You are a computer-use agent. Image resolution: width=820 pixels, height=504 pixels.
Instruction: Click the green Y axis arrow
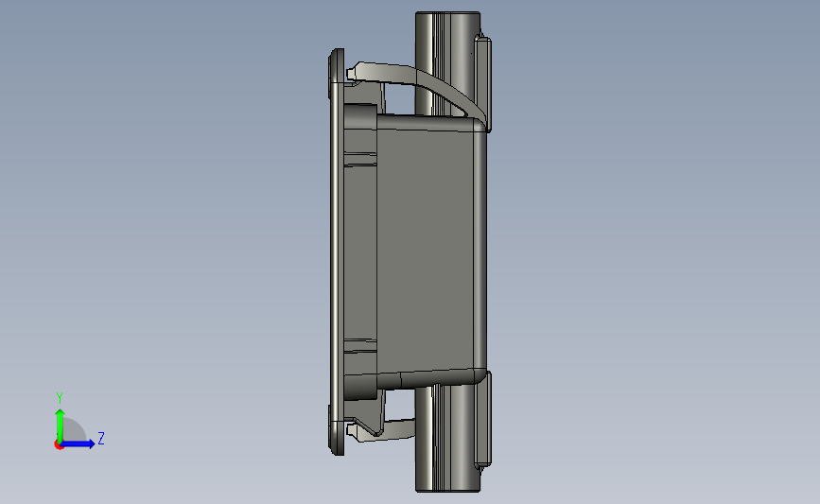61,425
